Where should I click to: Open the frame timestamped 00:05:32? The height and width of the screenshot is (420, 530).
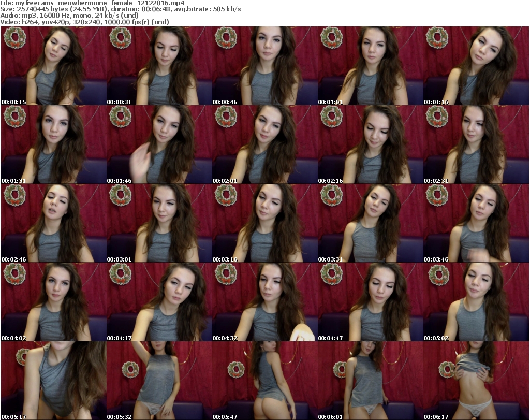(159, 381)
